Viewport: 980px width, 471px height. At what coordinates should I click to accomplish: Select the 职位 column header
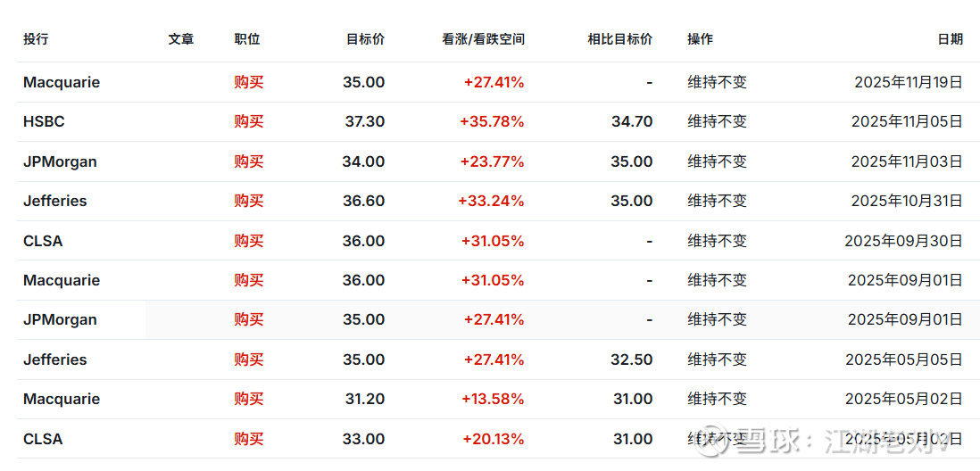tap(247, 39)
